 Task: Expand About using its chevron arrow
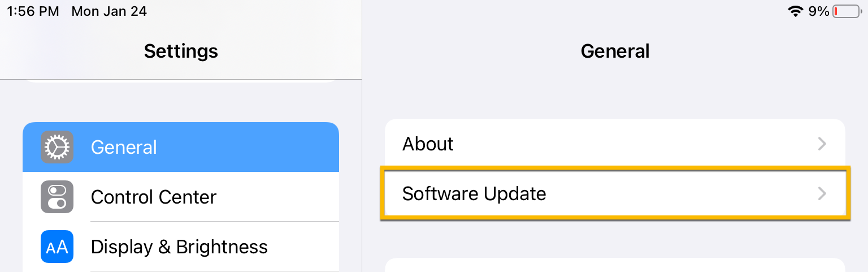tap(822, 144)
